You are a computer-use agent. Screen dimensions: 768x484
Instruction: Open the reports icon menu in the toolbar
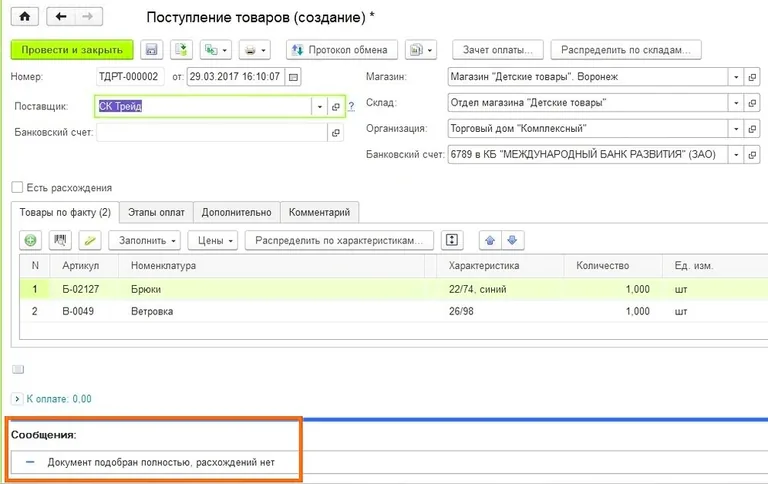coord(421,50)
